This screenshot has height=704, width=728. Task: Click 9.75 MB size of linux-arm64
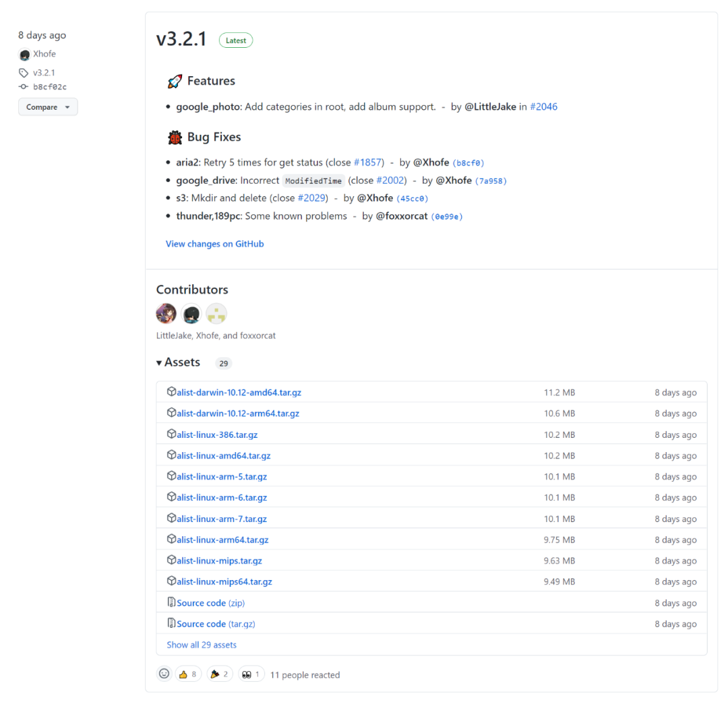pyautogui.click(x=559, y=540)
